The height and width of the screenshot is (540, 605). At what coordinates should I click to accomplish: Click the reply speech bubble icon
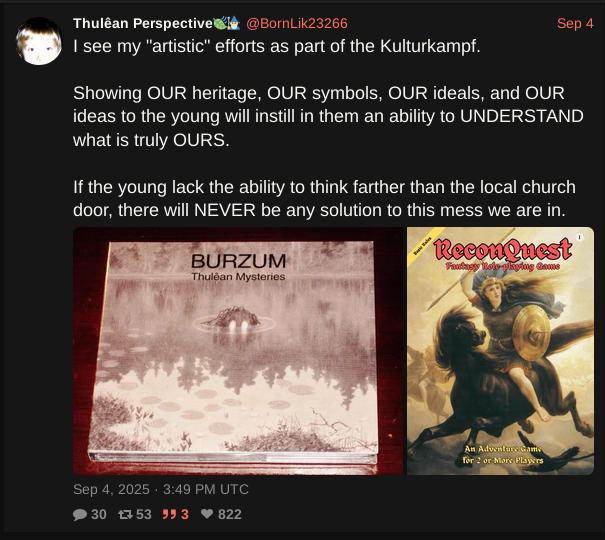click(80, 515)
